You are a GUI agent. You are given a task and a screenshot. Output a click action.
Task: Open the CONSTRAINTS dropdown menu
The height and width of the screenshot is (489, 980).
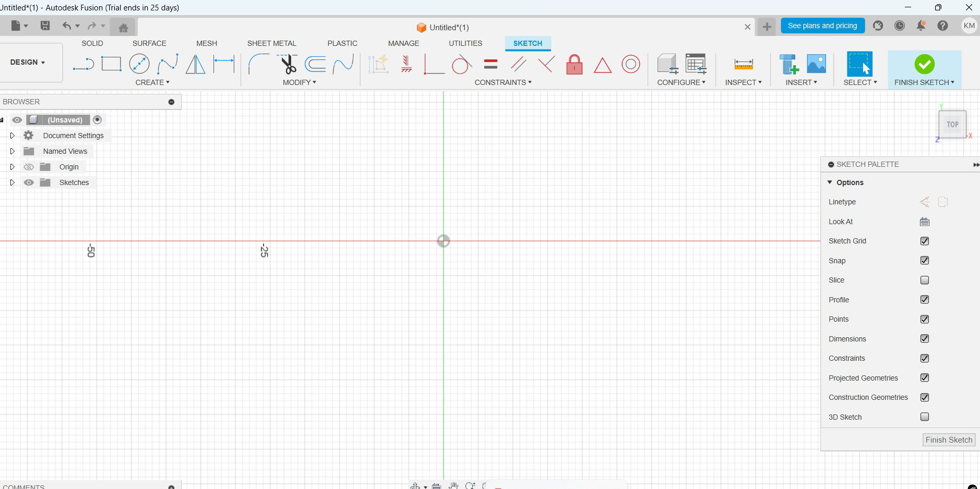[503, 82]
